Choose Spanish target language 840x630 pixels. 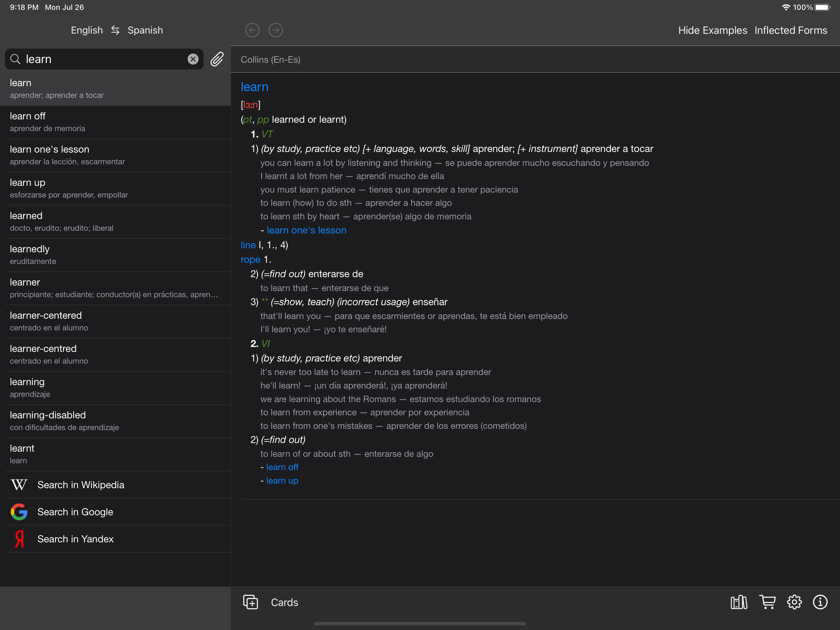[x=145, y=30]
